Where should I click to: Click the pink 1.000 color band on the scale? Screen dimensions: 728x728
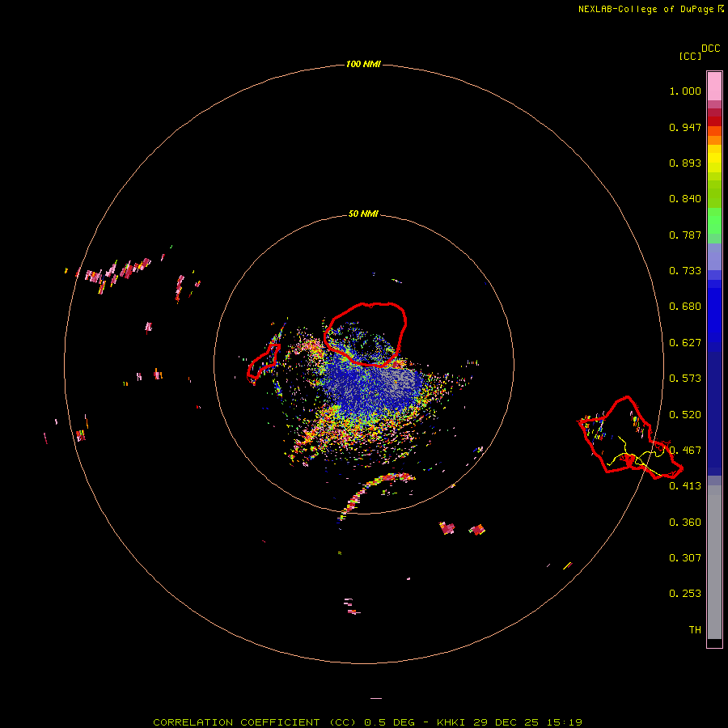click(714, 87)
